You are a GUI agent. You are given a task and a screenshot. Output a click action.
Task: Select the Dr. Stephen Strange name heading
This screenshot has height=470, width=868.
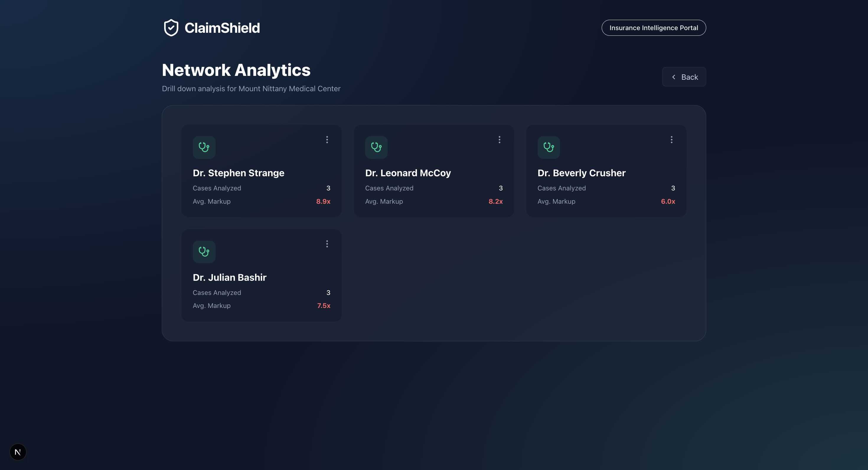pos(238,173)
